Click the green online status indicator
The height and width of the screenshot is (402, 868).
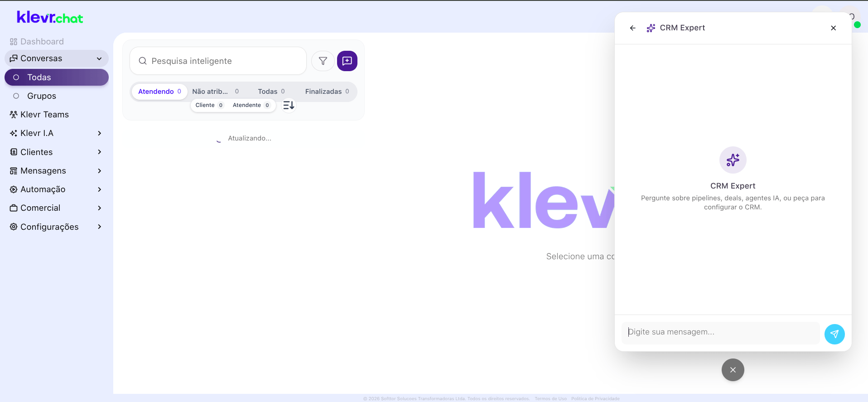(x=857, y=25)
